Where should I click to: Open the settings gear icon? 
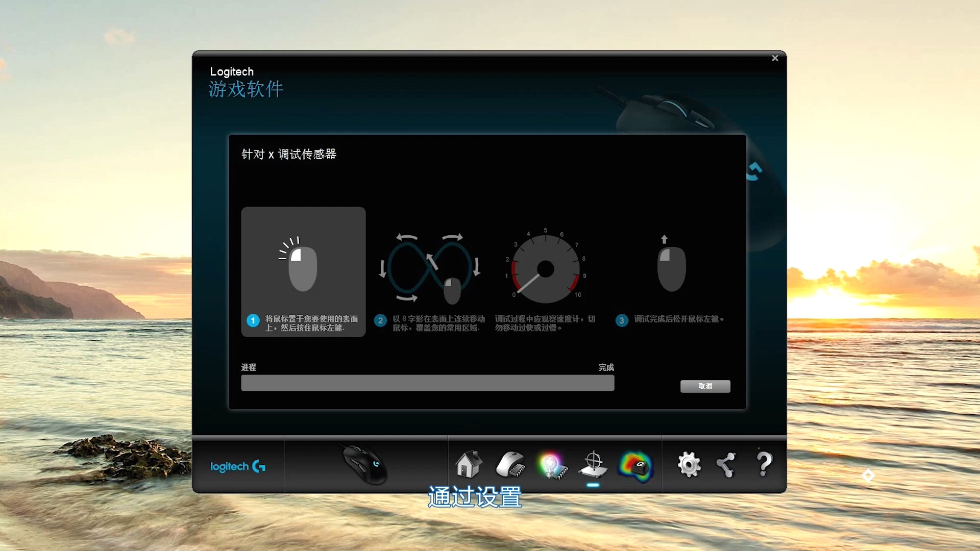tap(689, 464)
